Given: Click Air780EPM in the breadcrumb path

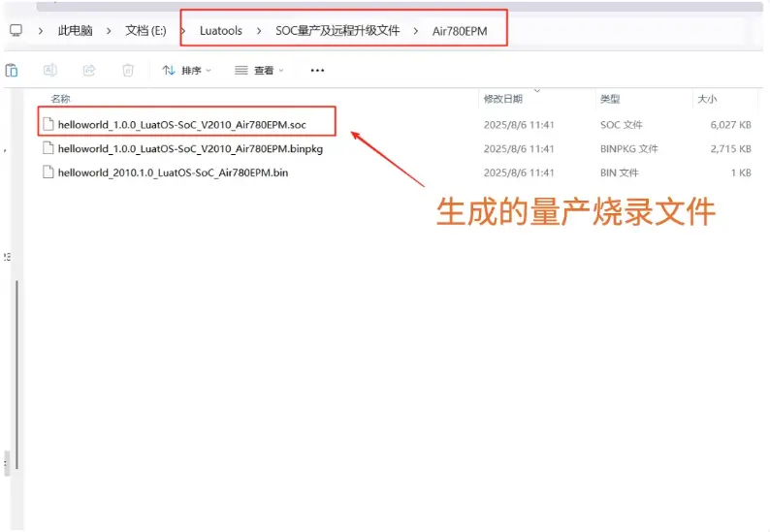Looking at the screenshot, I should point(460,31).
